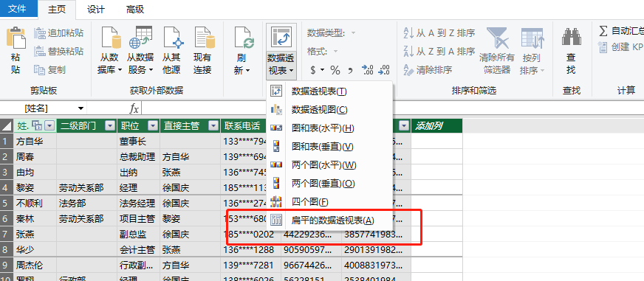Screen dimensions: 644x281
Task: Click the 添加列 add column header
Action: click(436, 126)
